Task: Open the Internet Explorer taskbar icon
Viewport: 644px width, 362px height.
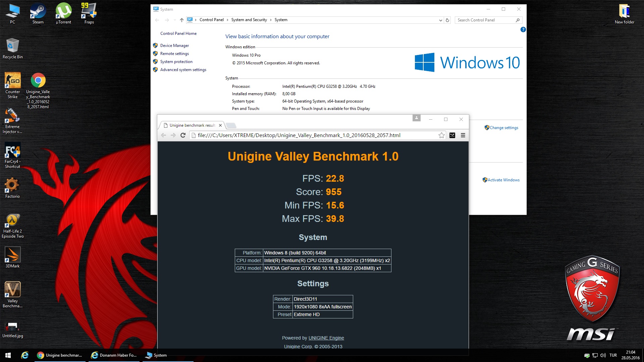Action: tap(24, 355)
